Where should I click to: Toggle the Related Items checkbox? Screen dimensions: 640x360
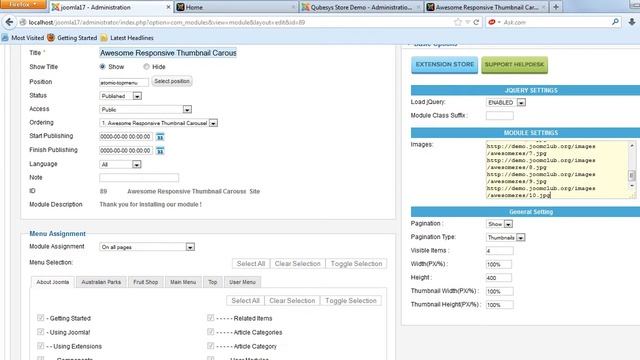210,318
